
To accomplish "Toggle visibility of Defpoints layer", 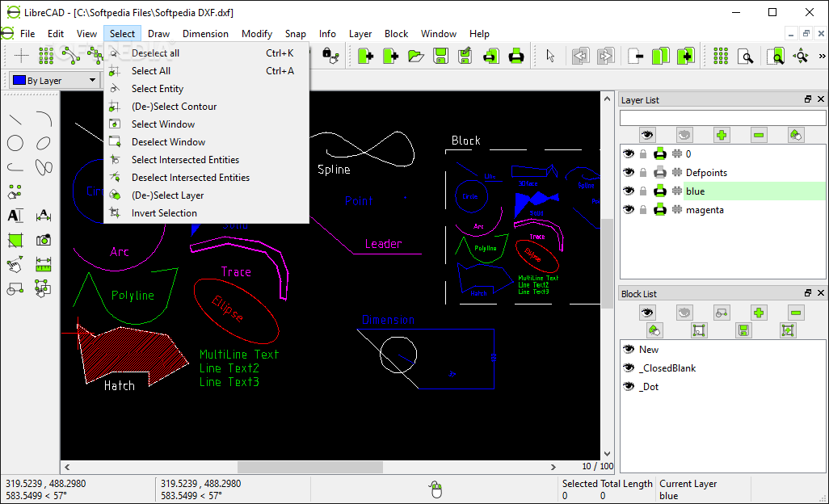I will coord(628,172).
